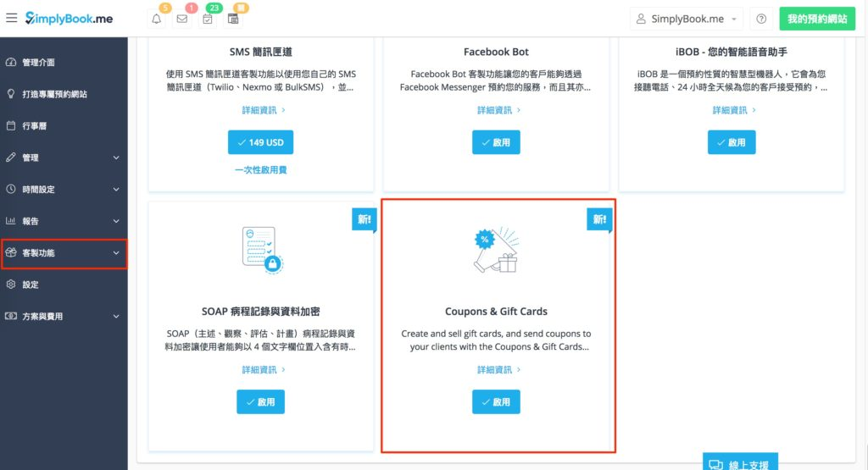Enable Coupons & Gift Cards
Viewport: 868px width, 470px height.
[x=496, y=402]
